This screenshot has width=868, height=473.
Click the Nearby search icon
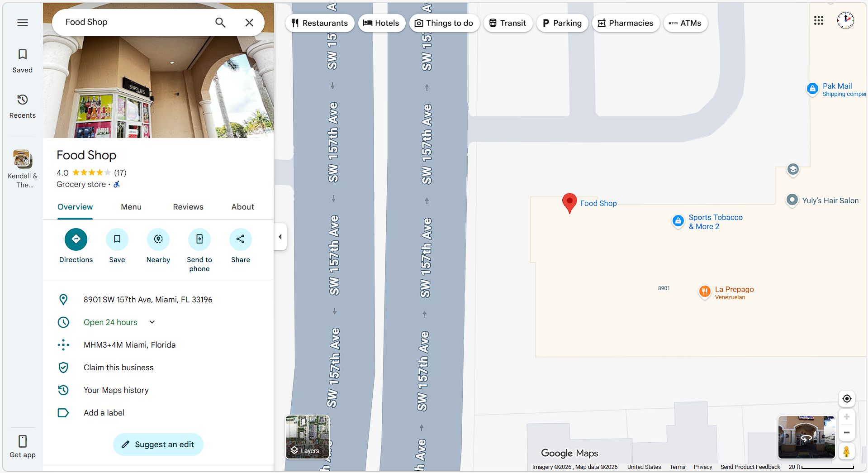158,239
